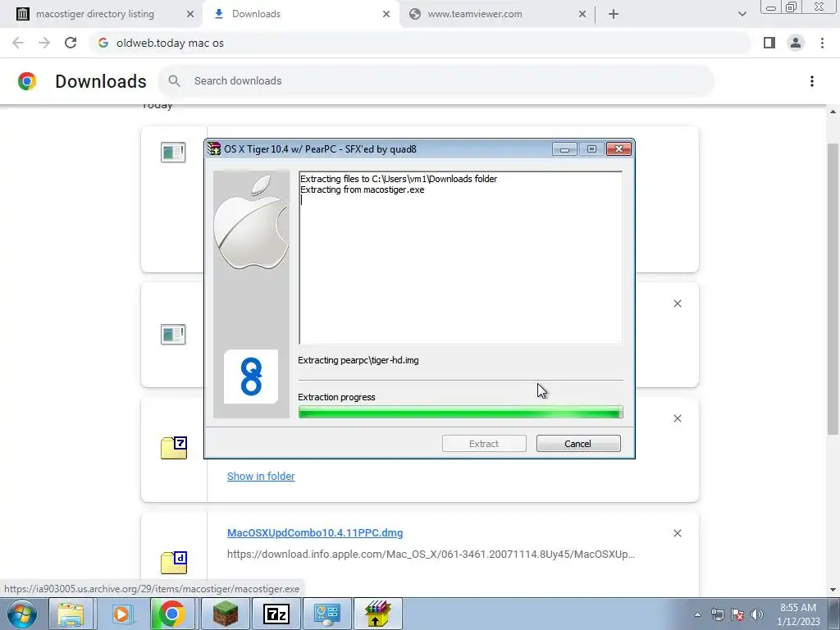The width and height of the screenshot is (840, 630).
Task: Click the disabled Extract button
Action: tap(484, 444)
